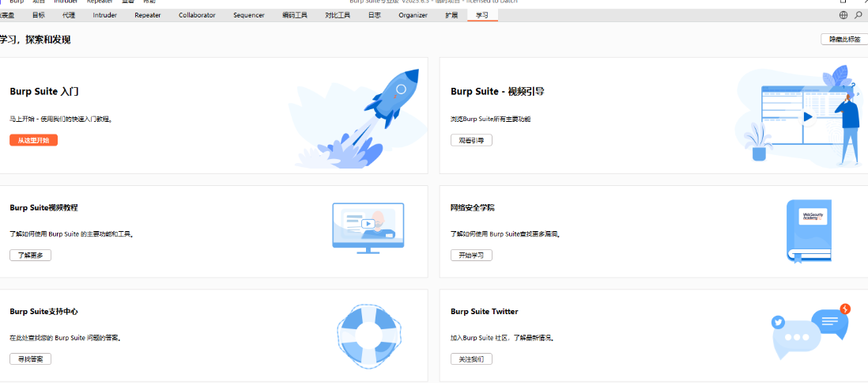Screen dimensions: 868x383
Task: Click the globe icon in the top-right corner
Action: pyautogui.click(x=843, y=15)
